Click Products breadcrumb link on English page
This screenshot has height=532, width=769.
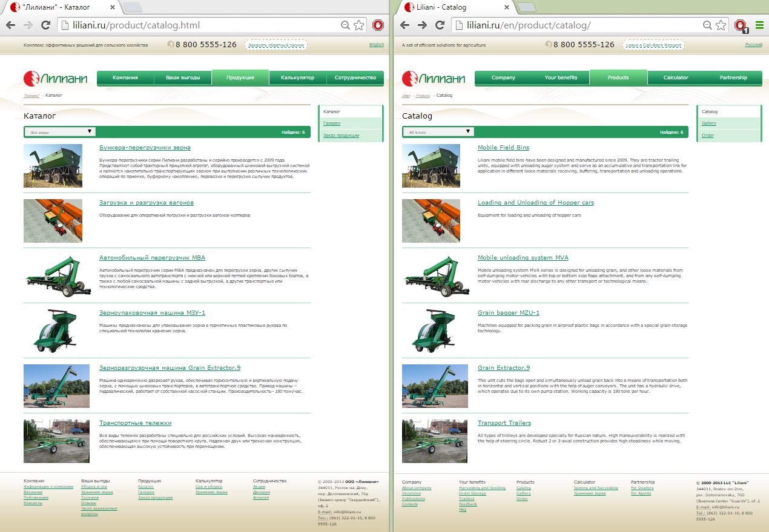click(423, 96)
